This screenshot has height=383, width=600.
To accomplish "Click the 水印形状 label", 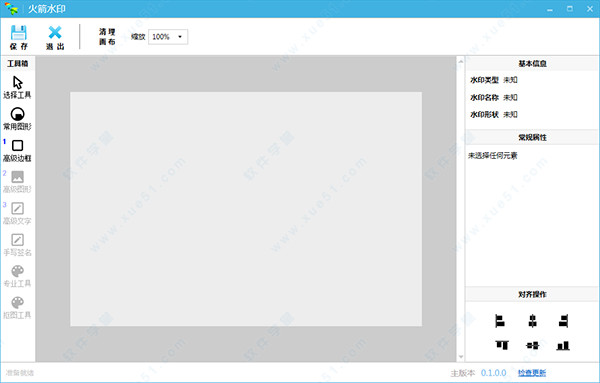I will [x=484, y=114].
